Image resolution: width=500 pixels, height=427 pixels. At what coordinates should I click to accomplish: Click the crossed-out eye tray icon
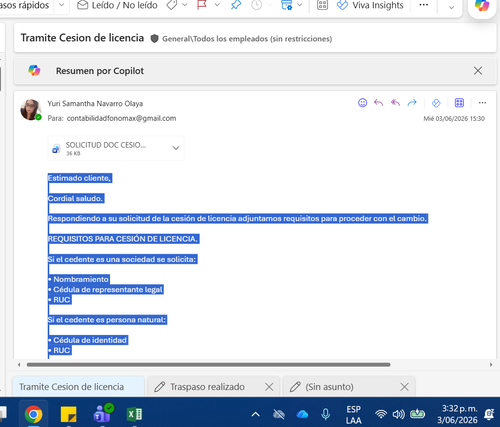[279, 414]
